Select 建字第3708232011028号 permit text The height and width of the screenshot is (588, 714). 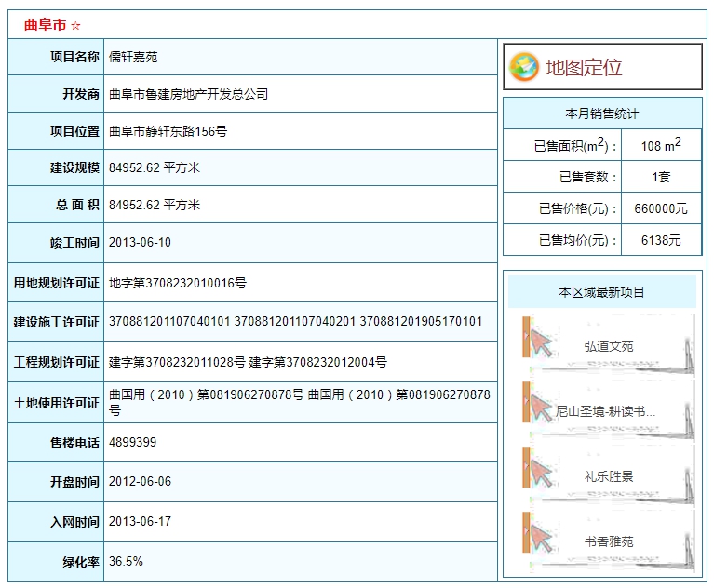tap(177, 362)
